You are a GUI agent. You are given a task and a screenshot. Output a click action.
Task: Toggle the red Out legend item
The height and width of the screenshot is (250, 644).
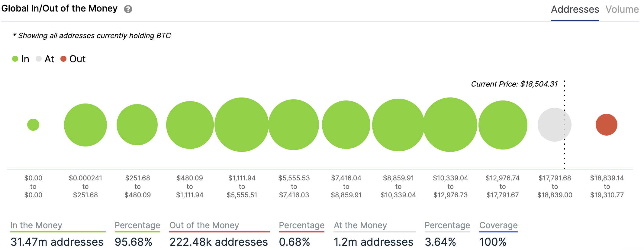pos(73,59)
